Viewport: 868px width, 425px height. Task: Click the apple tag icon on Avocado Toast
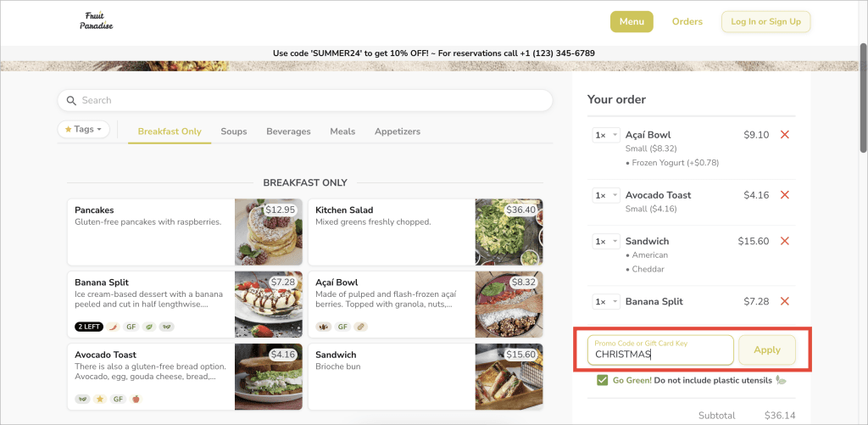[136, 399]
